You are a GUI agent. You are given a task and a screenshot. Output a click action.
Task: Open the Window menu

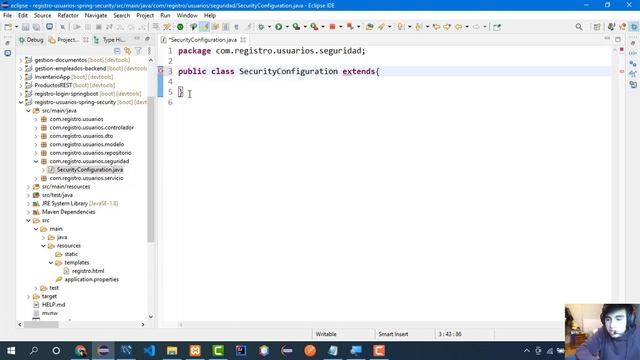187,16
